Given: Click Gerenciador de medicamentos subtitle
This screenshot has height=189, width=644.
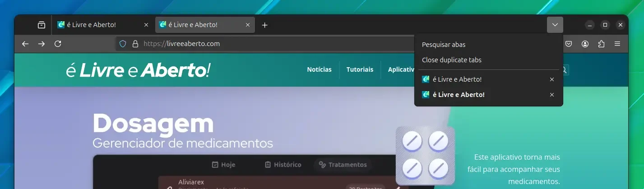Looking at the screenshot, I should pyautogui.click(x=183, y=143).
